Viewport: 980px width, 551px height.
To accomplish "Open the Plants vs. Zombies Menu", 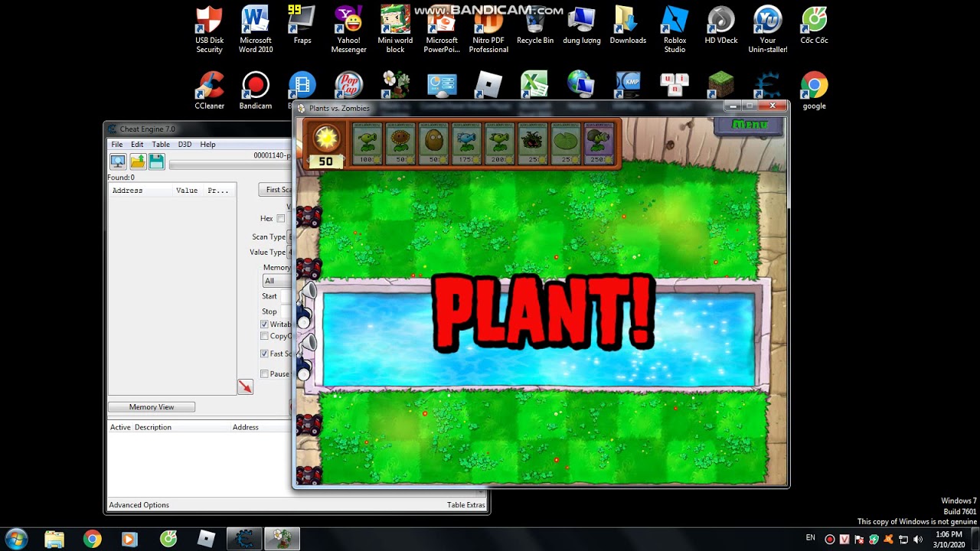I will pyautogui.click(x=749, y=125).
